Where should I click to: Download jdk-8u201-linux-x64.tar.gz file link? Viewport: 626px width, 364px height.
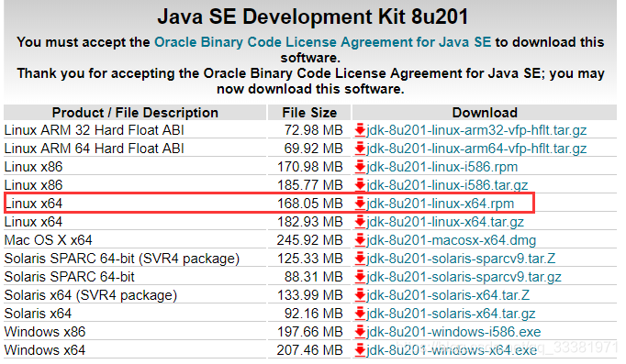445,222
